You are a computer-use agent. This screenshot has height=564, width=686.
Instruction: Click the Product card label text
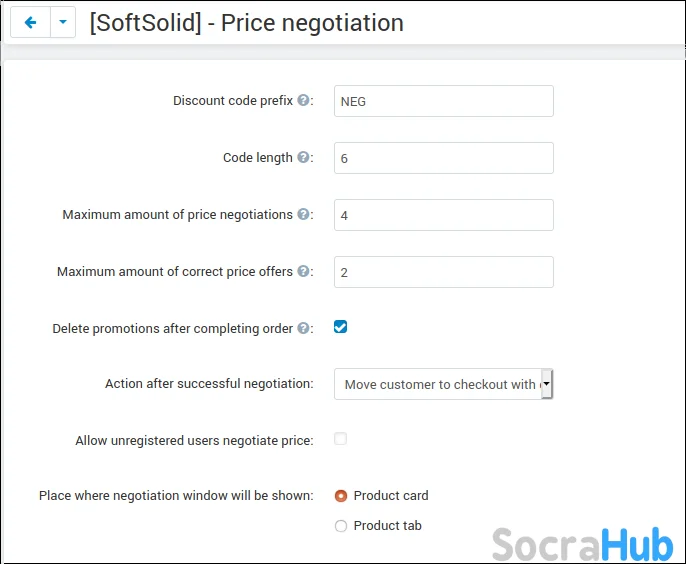tap(391, 496)
